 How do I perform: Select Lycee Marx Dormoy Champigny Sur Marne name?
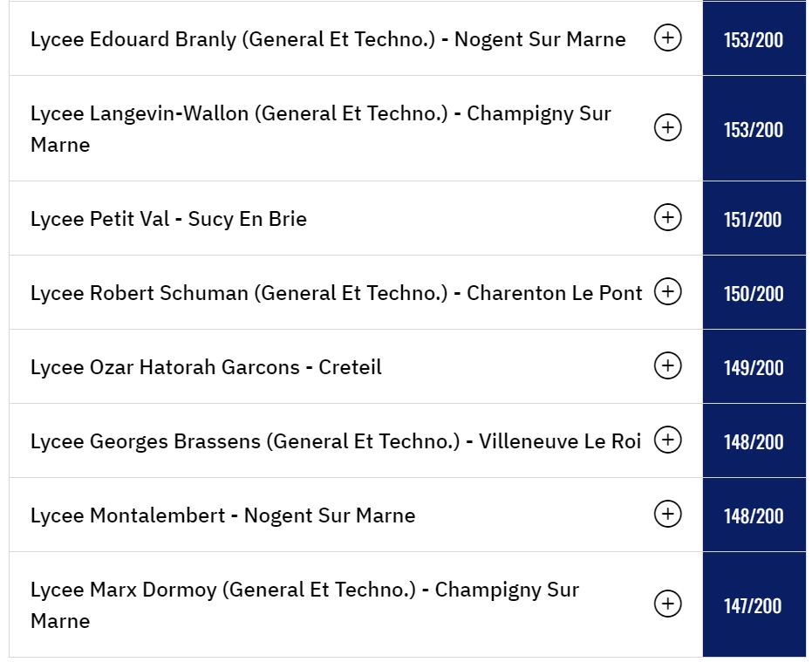304,604
